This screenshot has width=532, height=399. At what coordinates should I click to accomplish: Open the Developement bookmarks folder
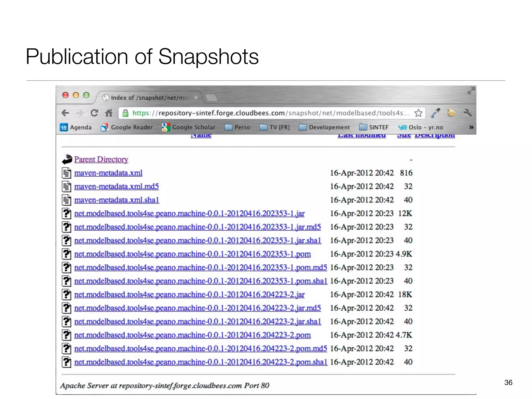tap(324, 127)
